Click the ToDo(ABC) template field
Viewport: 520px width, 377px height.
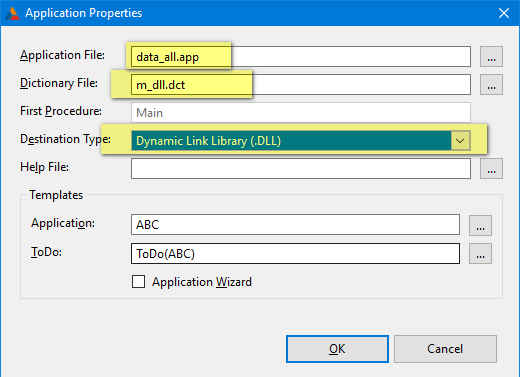pos(295,253)
